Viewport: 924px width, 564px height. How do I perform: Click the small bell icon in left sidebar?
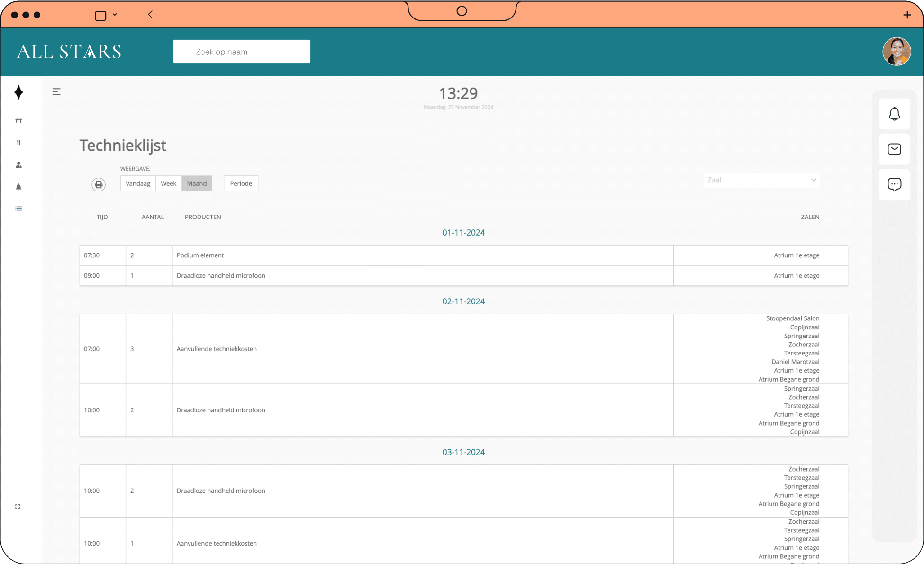[18, 187]
